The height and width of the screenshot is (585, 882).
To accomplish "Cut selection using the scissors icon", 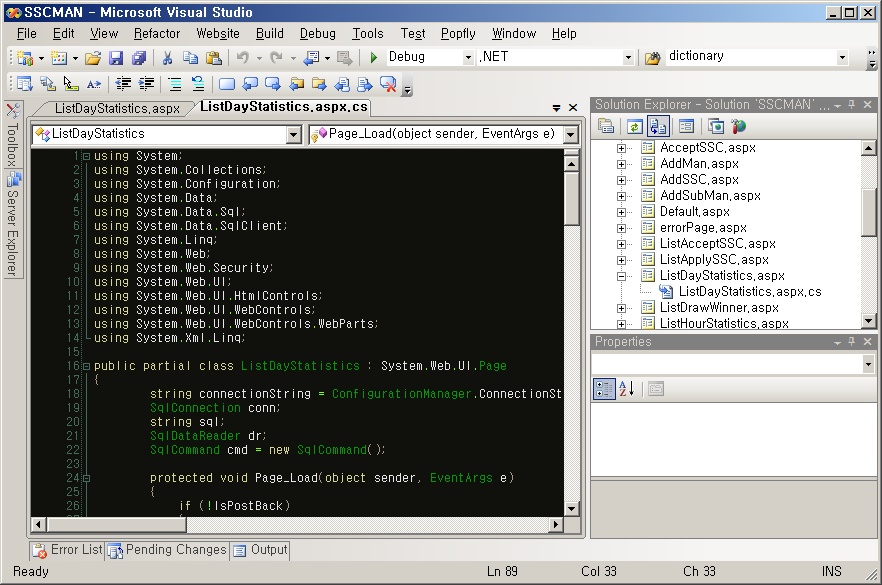I will pyautogui.click(x=167, y=57).
